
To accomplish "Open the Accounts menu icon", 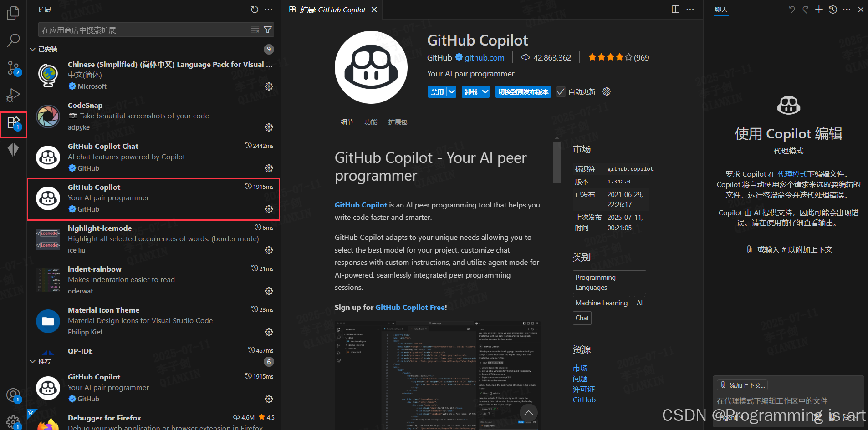I will pos(13,395).
